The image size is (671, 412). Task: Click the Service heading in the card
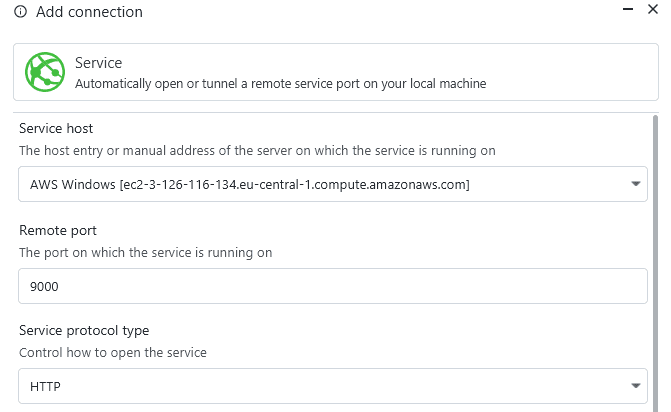coord(98,63)
